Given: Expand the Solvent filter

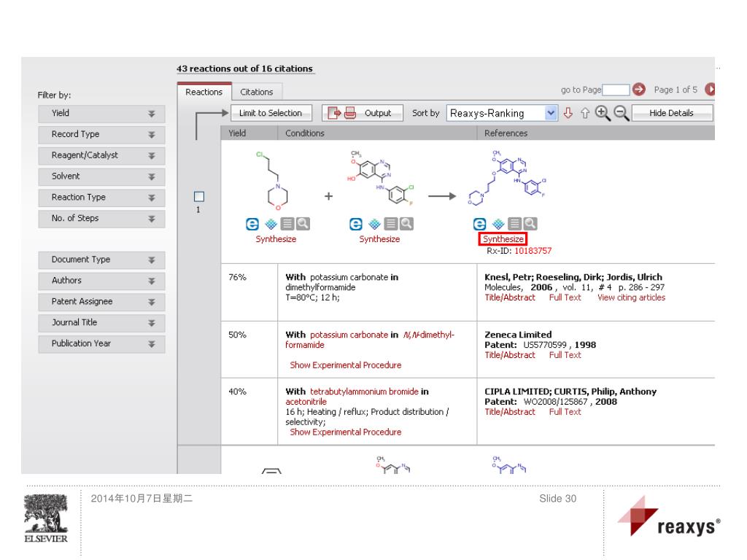Looking at the screenshot, I should pyautogui.click(x=101, y=176).
